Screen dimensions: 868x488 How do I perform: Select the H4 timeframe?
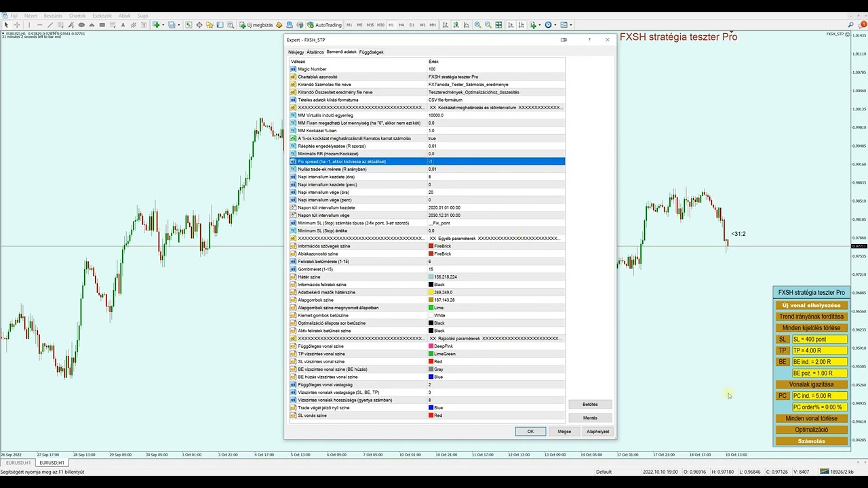pyautogui.click(x=401, y=25)
